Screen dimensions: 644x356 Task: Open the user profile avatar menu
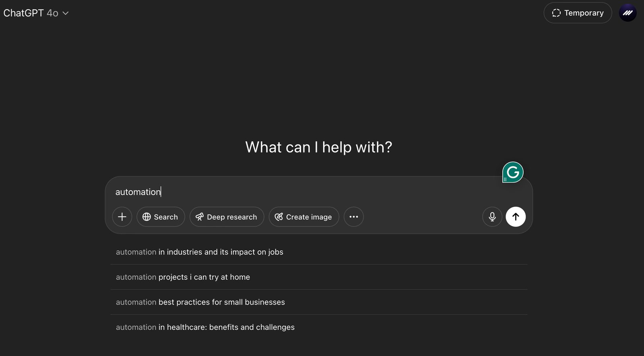tap(627, 13)
